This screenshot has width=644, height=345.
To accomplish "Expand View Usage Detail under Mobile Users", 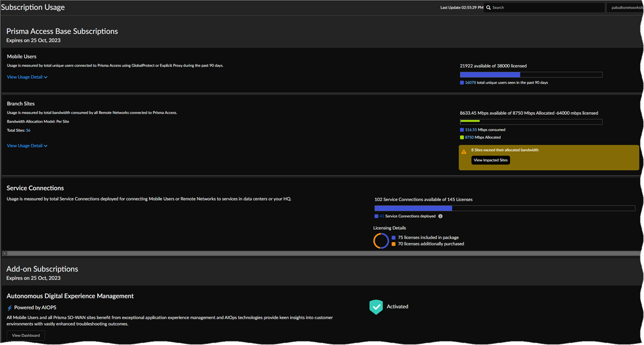I will pyautogui.click(x=27, y=77).
